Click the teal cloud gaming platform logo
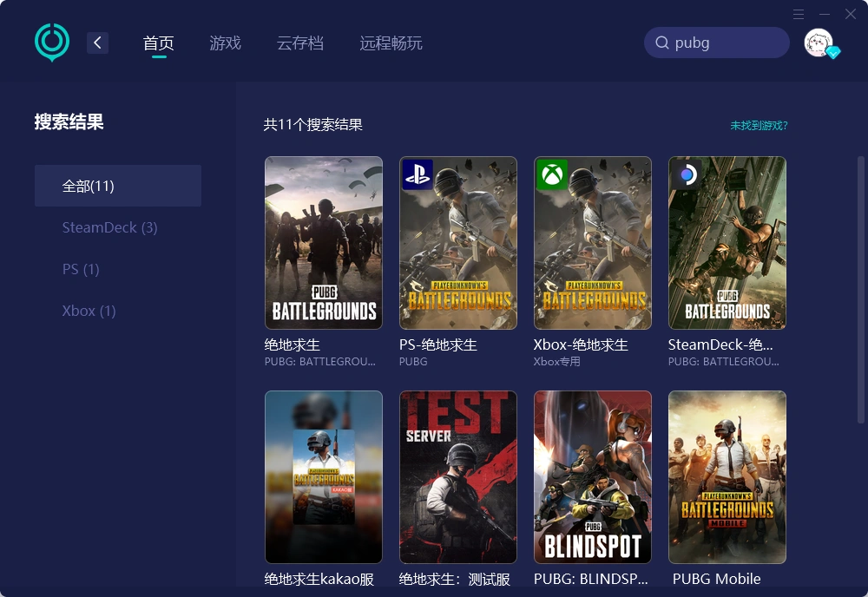868x597 pixels. click(51, 42)
